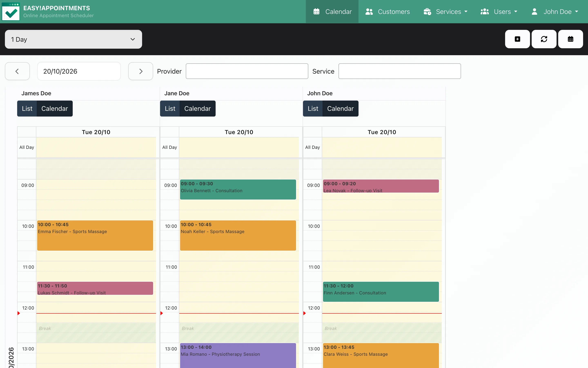Open Lea Novak Follow-up Visit appointment
The image size is (588, 368).
(x=381, y=186)
